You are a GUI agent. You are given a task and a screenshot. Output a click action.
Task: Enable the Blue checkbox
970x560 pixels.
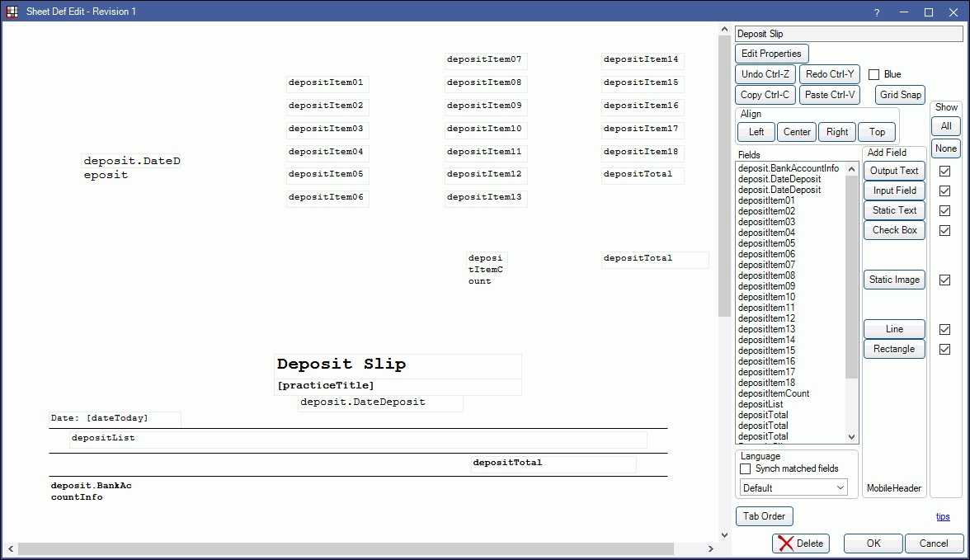[x=874, y=74]
